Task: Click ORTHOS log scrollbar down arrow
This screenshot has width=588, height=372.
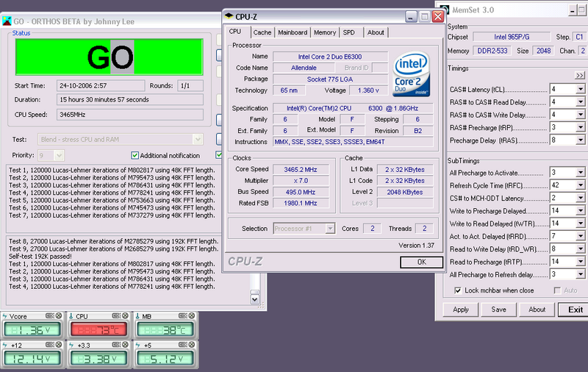Action: pyautogui.click(x=255, y=299)
